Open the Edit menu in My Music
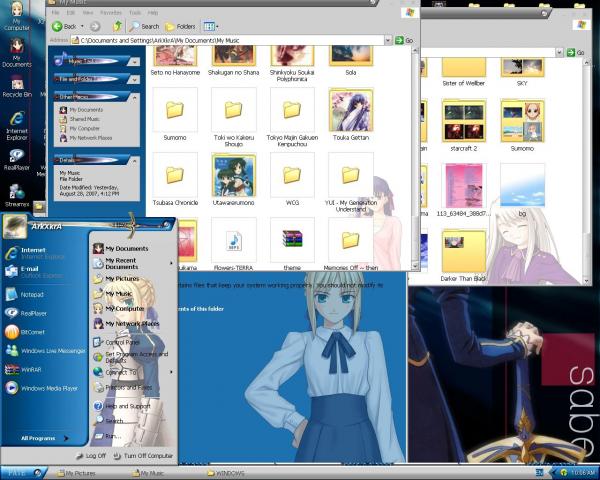This screenshot has height=480, width=600. (71, 13)
